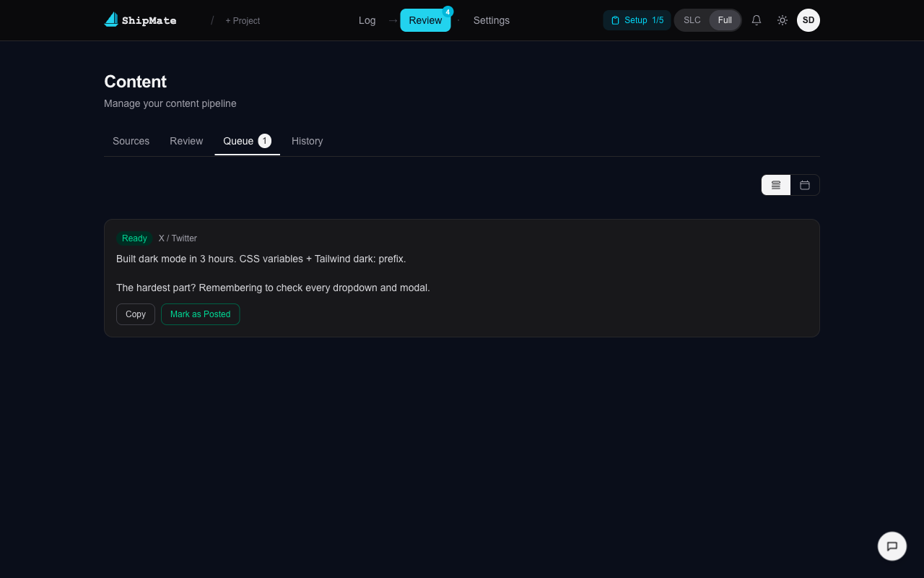Mark the dark mode post as posted
Image resolution: width=924 pixels, height=578 pixels.
tap(200, 314)
